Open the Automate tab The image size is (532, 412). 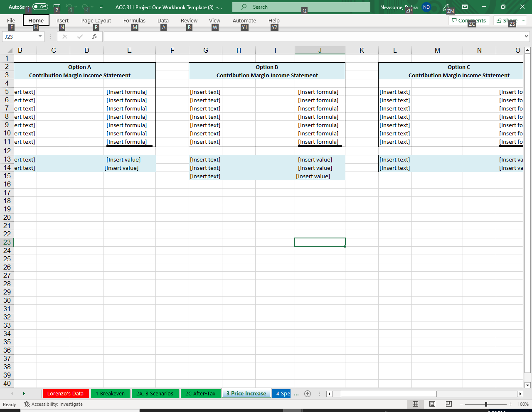coord(244,20)
